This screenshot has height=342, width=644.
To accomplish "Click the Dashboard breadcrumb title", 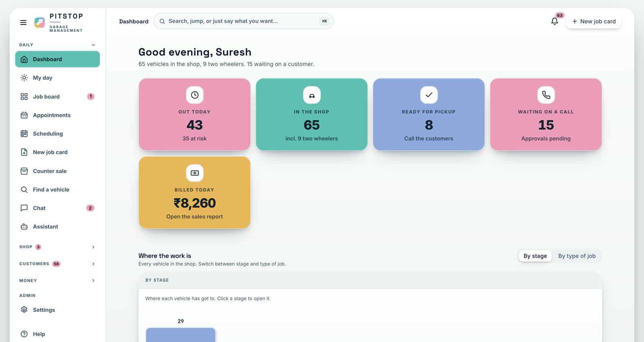I will pyautogui.click(x=134, y=21).
